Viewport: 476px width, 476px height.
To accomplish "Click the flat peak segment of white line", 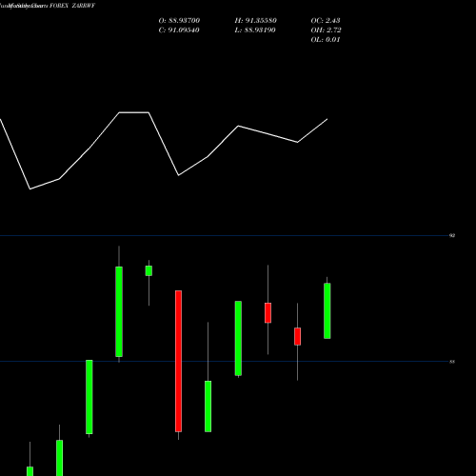I will [134, 112].
